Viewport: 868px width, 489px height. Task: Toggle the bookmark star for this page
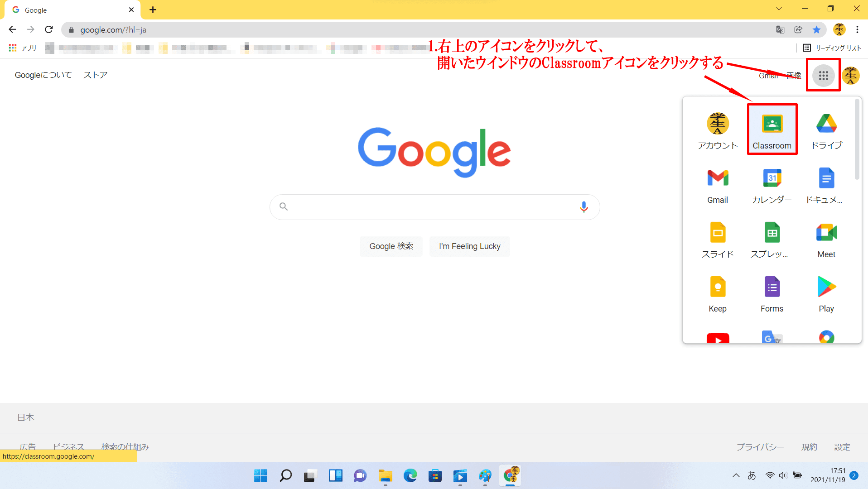pyautogui.click(x=816, y=30)
